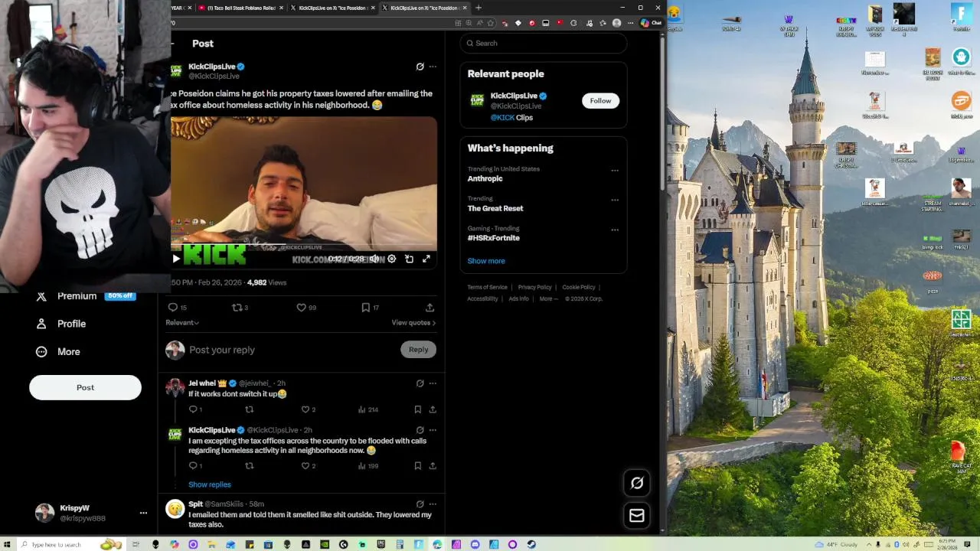Image resolution: width=980 pixels, height=551 pixels.
Task: Open View quotes link
Action: click(413, 323)
